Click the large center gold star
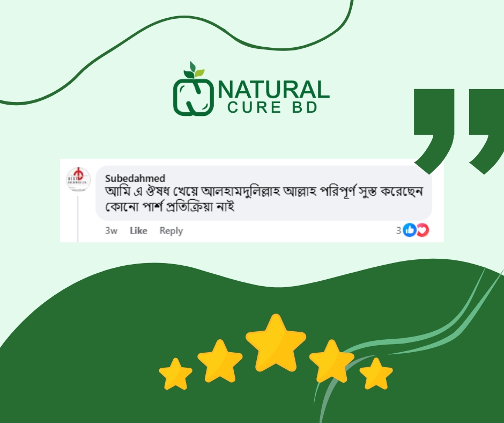This screenshot has width=504, height=423. coord(276,343)
